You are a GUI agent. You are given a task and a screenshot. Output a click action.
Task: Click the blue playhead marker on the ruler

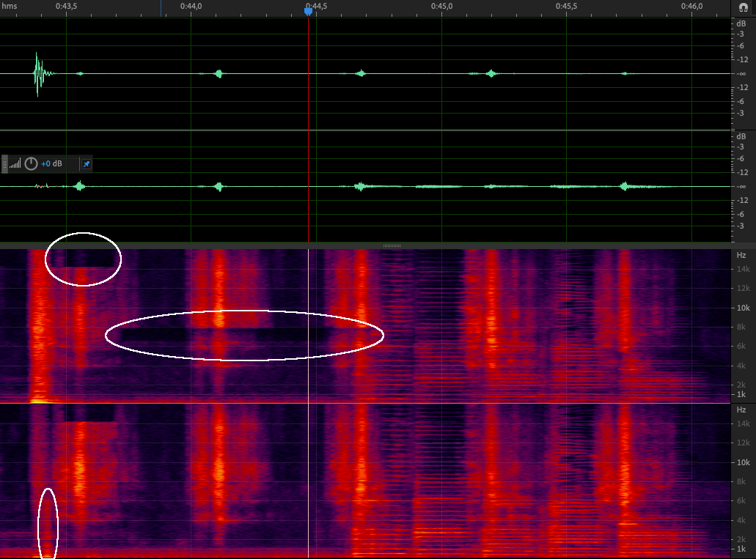click(x=309, y=10)
